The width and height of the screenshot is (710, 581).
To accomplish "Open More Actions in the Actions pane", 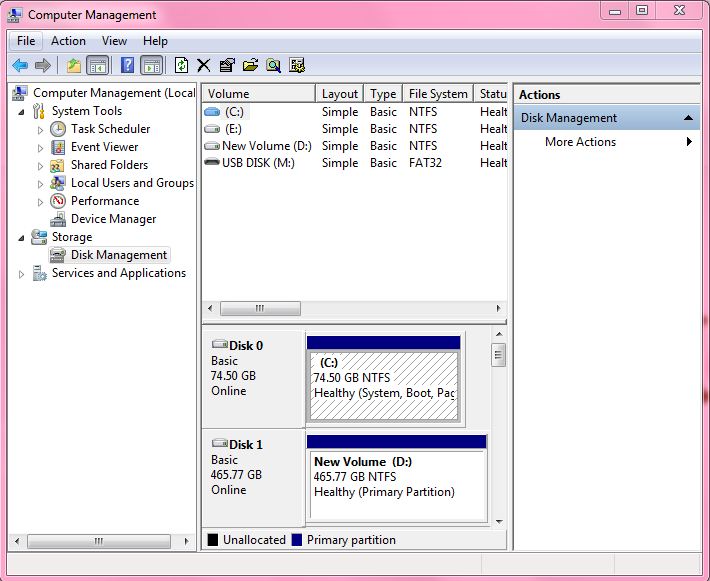I will point(580,142).
